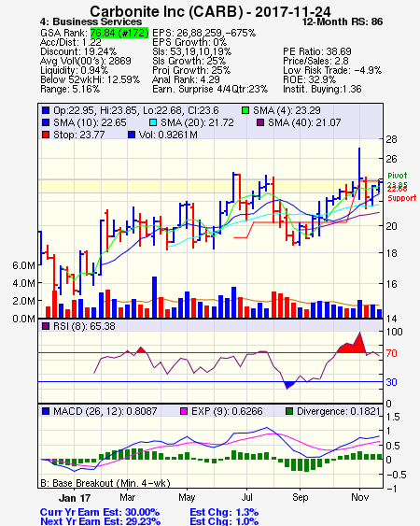420x526 pixels.
Task: Click the blue SMA (10) legend square
Action: pyautogui.click(x=46, y=122)
